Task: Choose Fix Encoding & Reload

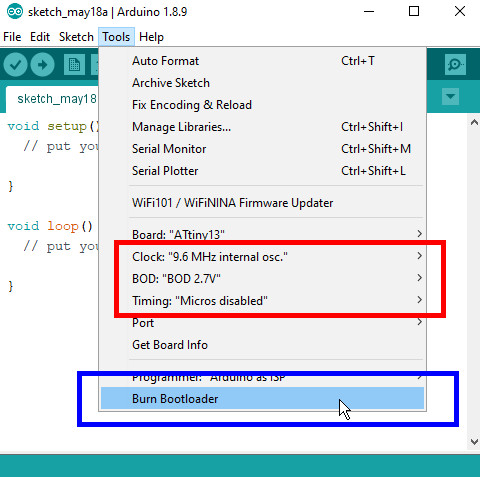Action: (262, 105)
